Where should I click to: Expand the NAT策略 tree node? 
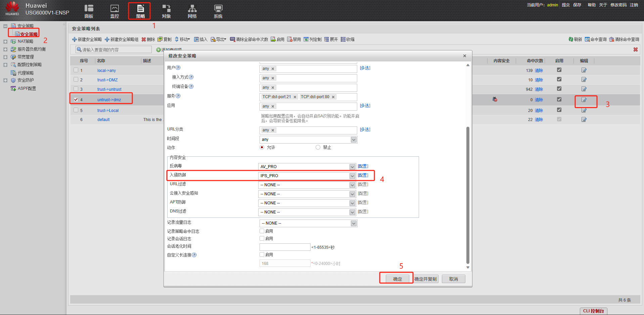(5, 42)
